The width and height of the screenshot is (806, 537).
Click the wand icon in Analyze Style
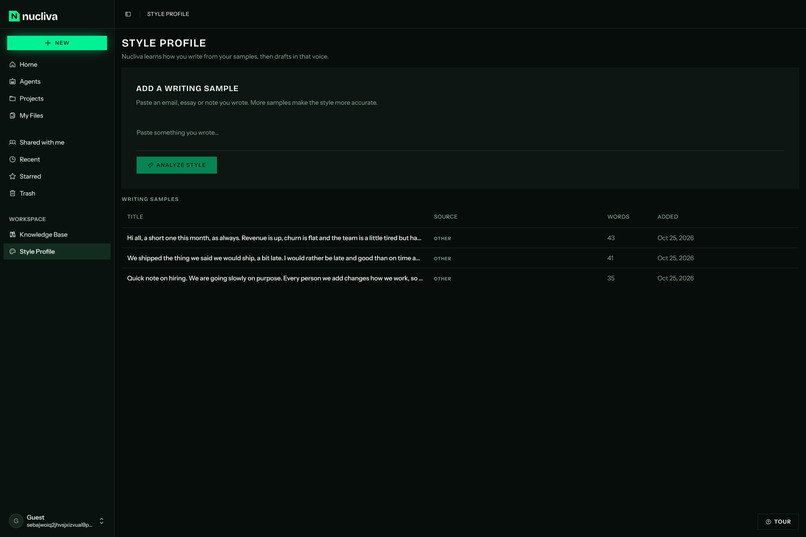(x=150, y=165)
